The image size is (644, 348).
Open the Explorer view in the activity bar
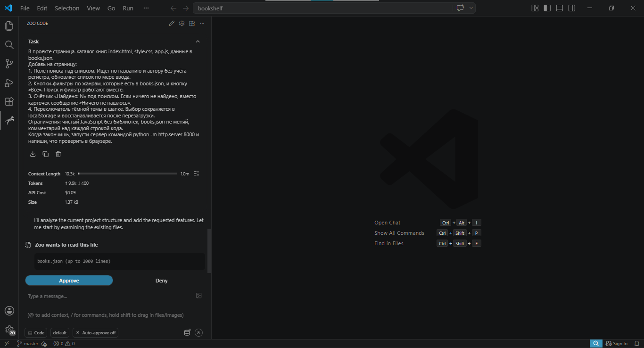coord(9,26)
